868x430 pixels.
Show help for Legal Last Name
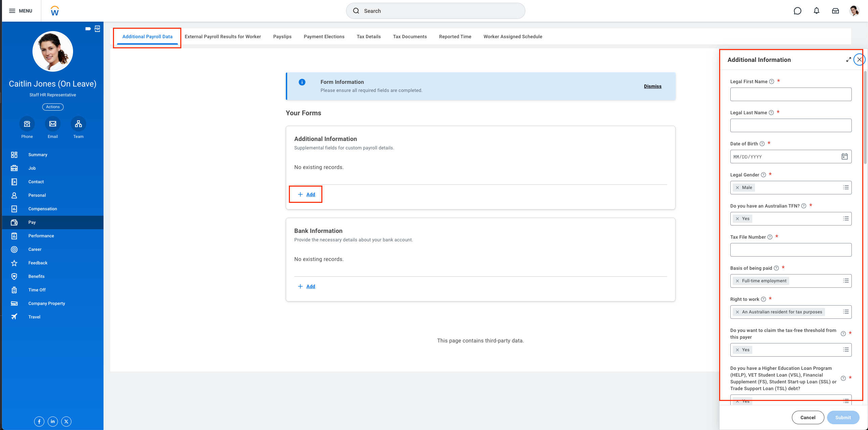(771, 113)
